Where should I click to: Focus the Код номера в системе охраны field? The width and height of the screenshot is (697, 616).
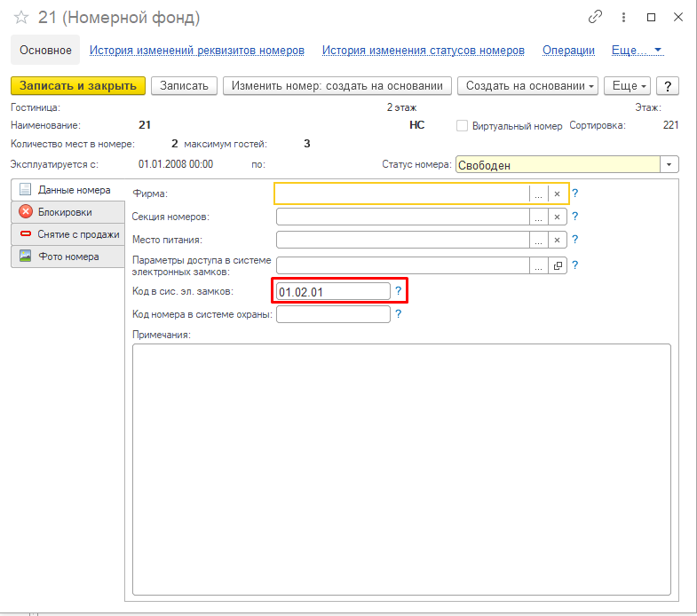tap(333, 315)
